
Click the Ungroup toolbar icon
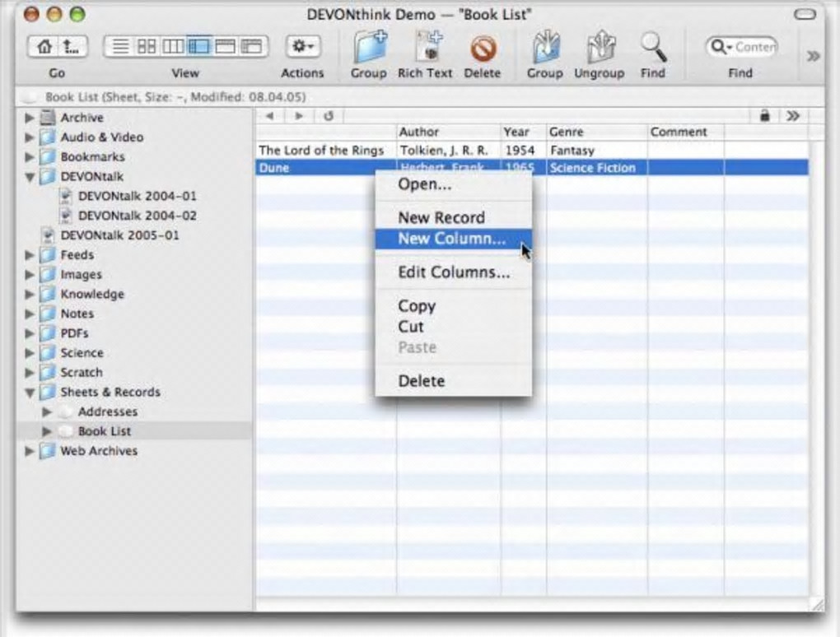click(x=600, y=47)
